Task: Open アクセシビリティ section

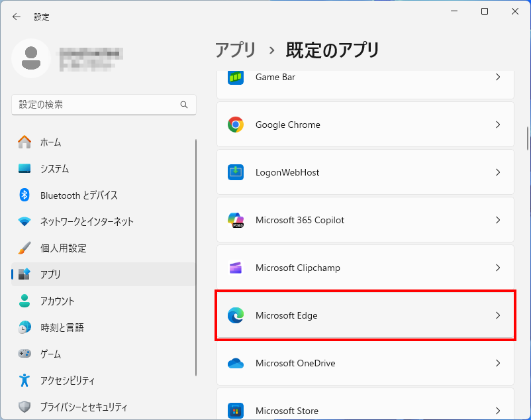Action: point(103,380)
